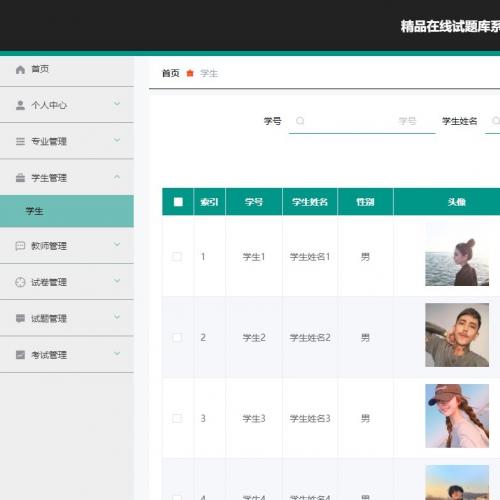This screenshot has height=500, width=500.
Task: Open the 个人中心 menu item
Action: (x=67, y=105)
